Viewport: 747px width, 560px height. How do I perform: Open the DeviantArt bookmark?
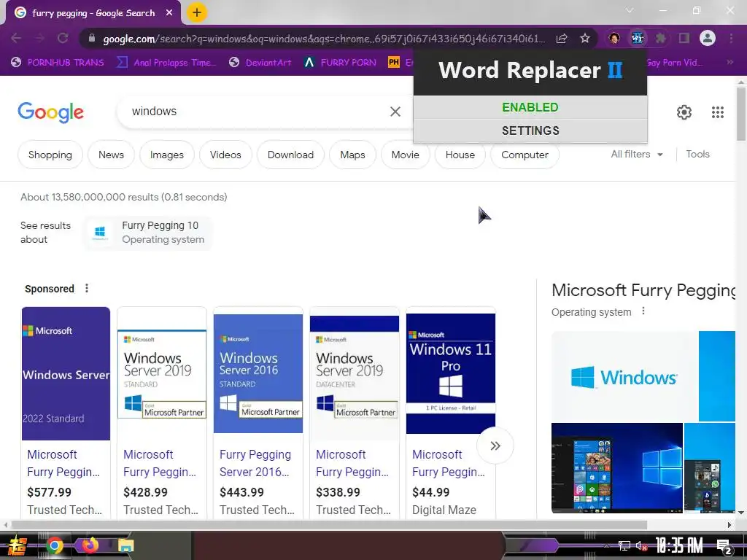(x=260, y=63)
